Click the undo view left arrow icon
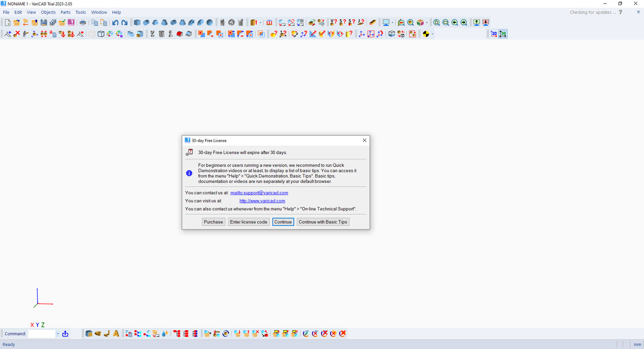This screenshot has height=349, width=644. click(455, 23)
